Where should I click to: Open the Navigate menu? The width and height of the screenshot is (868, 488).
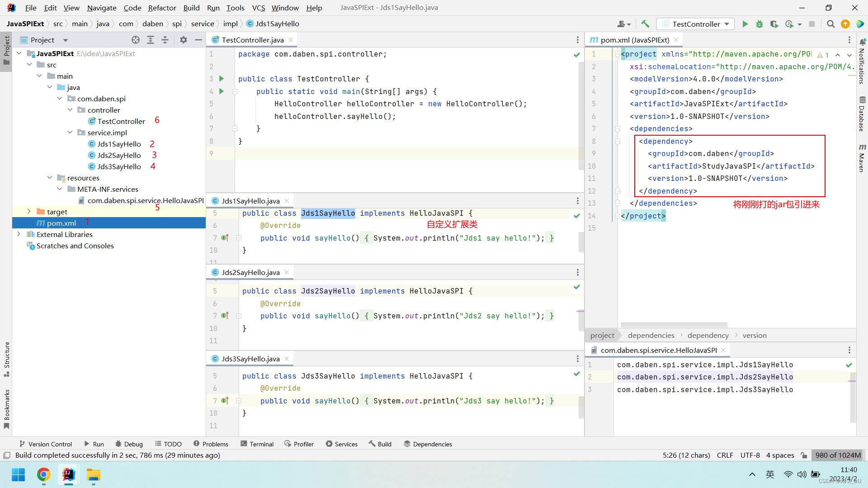[x=101, y=8]
